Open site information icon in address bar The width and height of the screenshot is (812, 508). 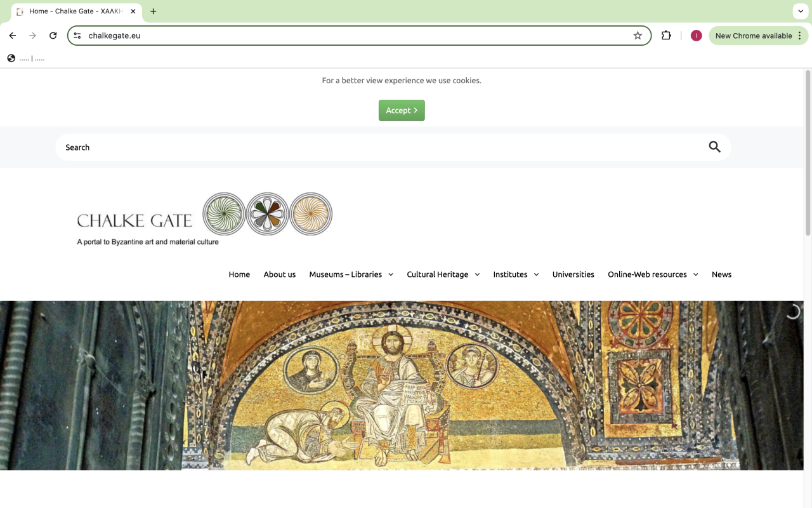pos(77,36)
